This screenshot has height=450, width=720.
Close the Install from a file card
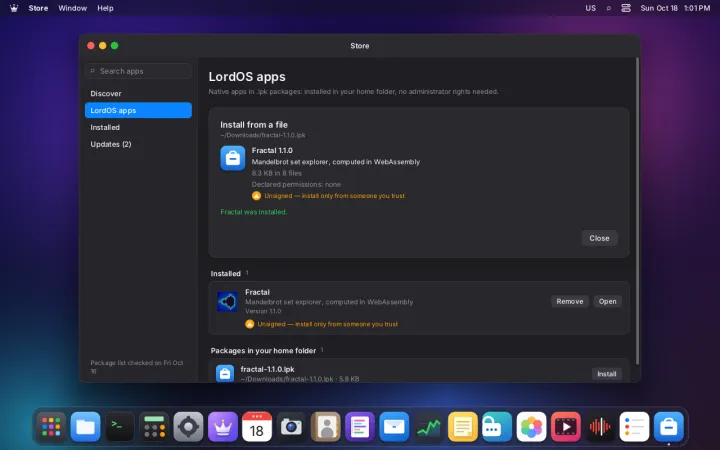pyautogui.click(x=599, y=238)
